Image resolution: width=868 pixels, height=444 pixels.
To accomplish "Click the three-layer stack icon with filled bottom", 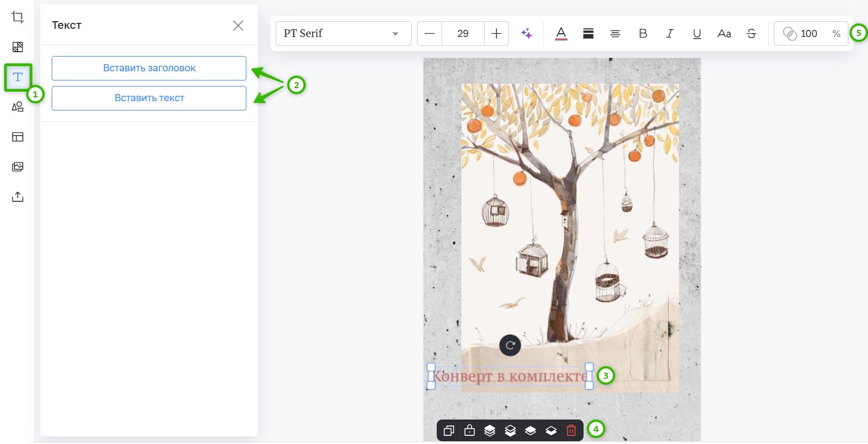I will tap(510, 430).
